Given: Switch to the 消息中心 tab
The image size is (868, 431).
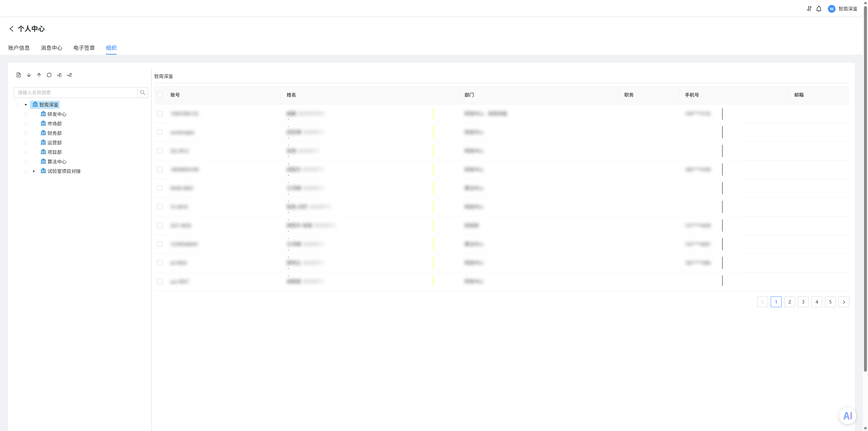Looking at the screenshot, I should coord(52,48).
